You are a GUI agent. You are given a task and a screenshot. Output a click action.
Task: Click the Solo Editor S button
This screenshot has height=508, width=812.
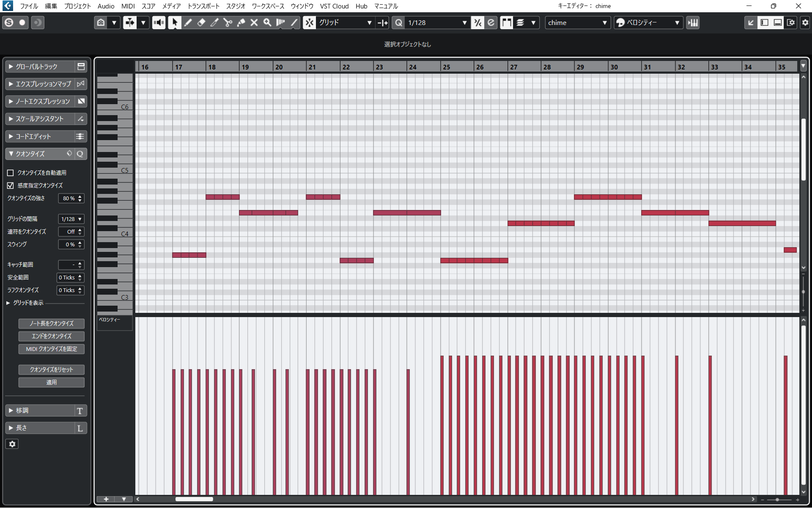pos(9,22)
